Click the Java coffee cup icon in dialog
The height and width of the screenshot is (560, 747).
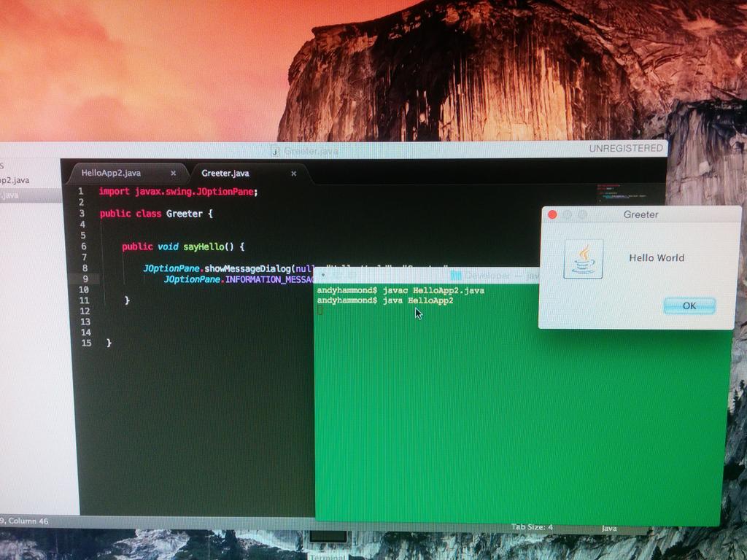tap(584, 259)
